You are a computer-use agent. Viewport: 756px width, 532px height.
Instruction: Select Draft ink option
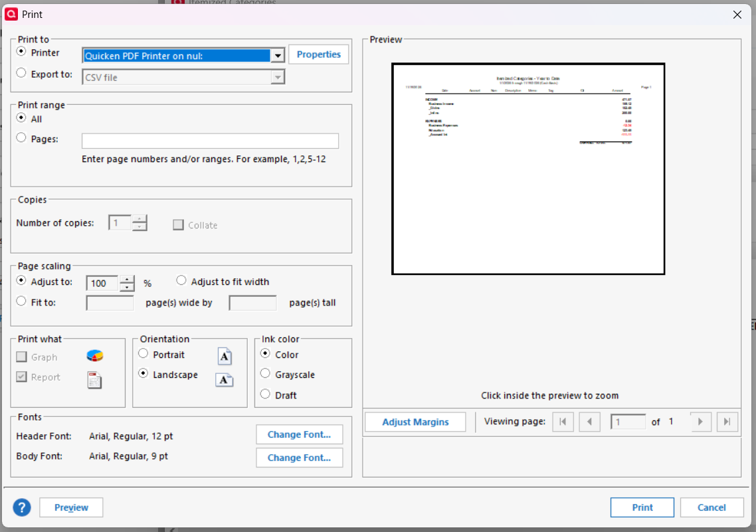coord(265,394)
